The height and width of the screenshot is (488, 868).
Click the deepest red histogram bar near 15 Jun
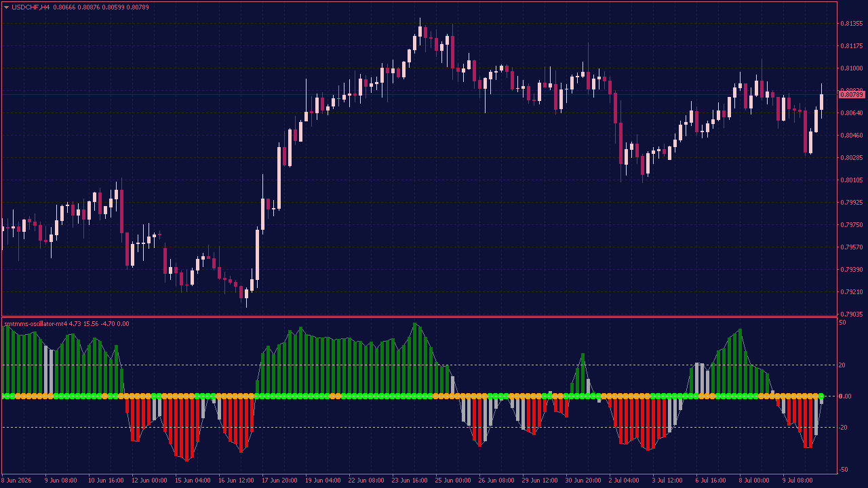187,428
